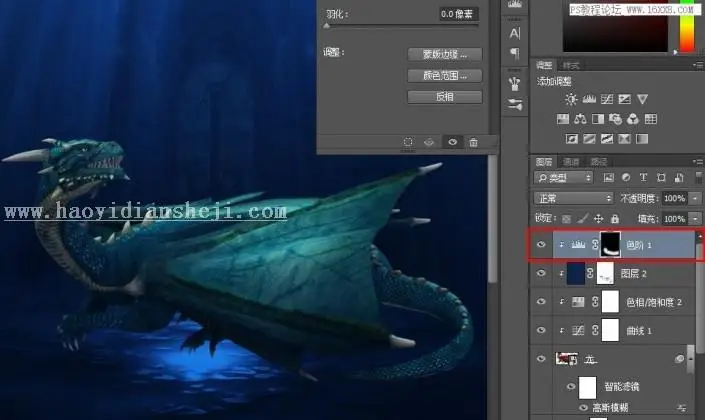Open the 填充 slider dropdown arrow
The height and width of the screenshot is (420, 705).
point(696,219)
